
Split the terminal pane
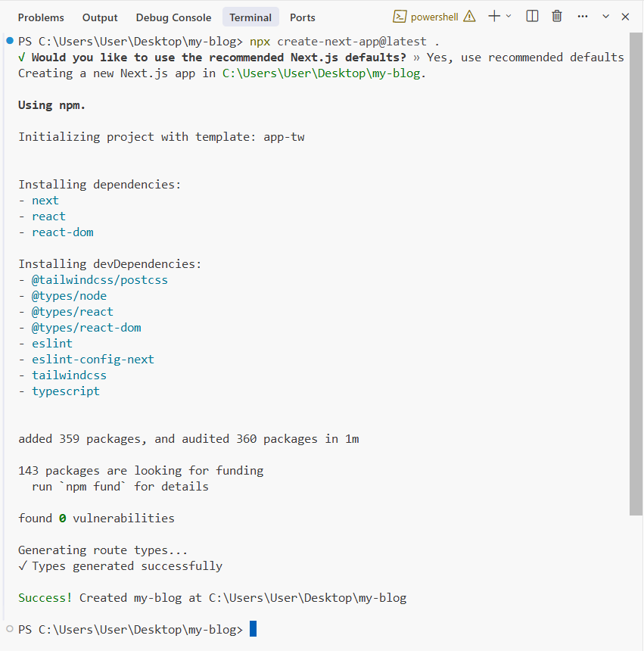(532, 17)
